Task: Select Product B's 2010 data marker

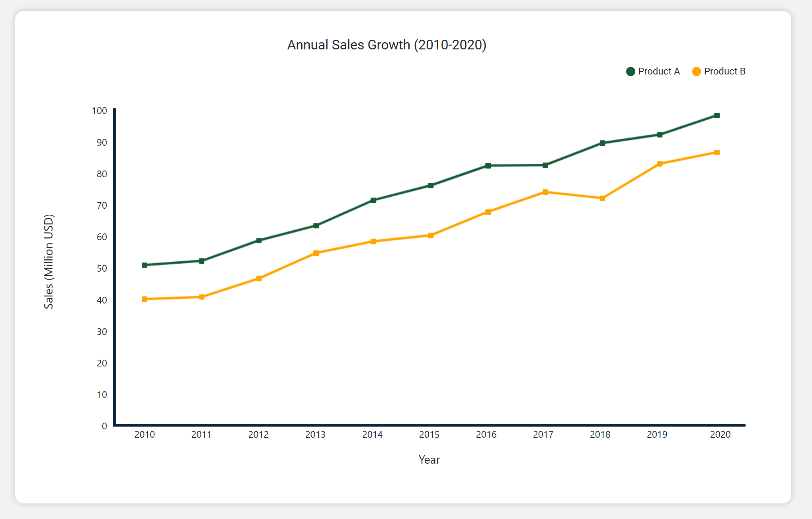Action: click(144, 299)
